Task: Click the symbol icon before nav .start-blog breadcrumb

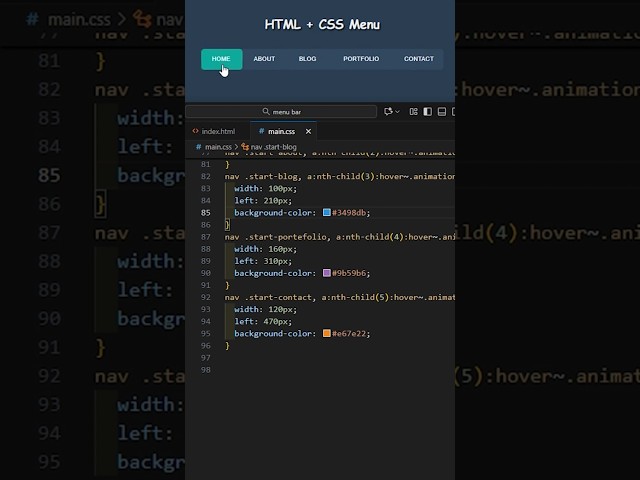Action: click(x=245, y=147)
